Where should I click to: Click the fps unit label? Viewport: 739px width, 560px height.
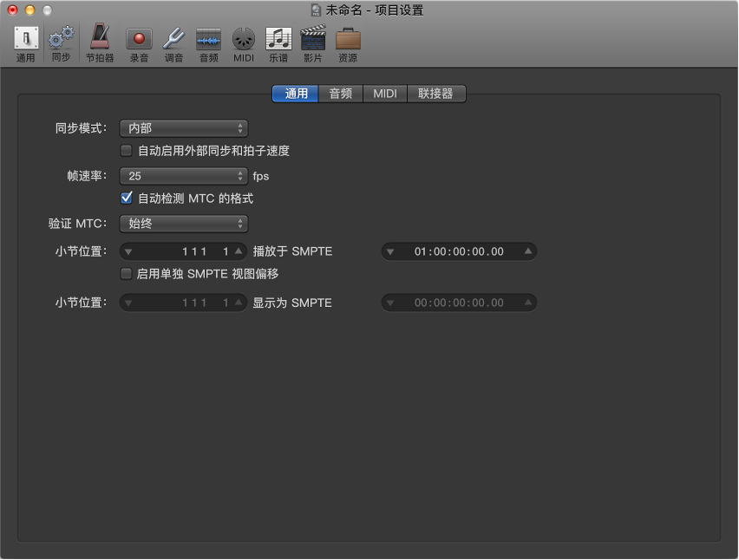(x=260, y=177)
